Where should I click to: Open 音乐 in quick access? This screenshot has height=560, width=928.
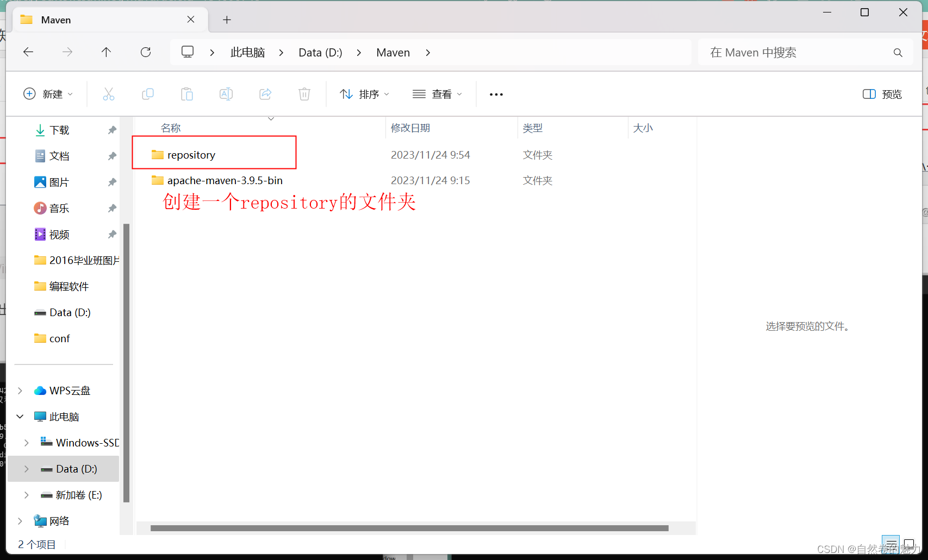tap(59, 208)
